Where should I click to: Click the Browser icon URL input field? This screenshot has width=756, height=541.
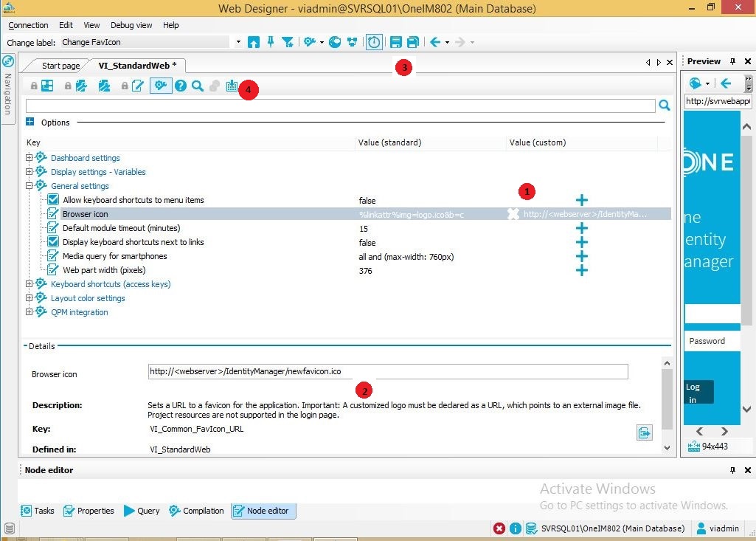(x=388, y=372)
